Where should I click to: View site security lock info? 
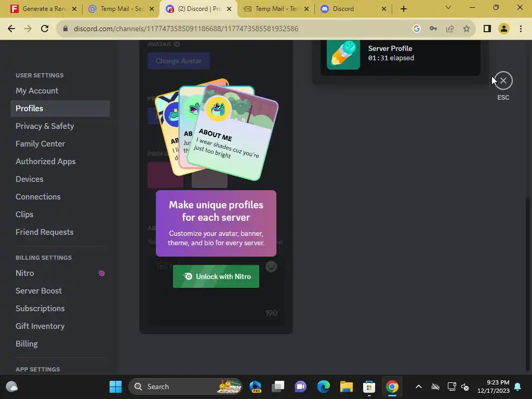[x=65, y=29]
